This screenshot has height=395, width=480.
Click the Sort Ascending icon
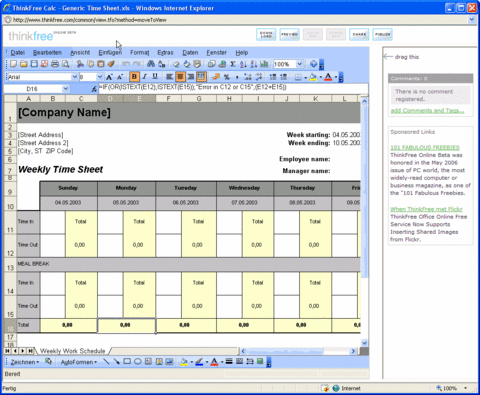click(x=243, y=64)
